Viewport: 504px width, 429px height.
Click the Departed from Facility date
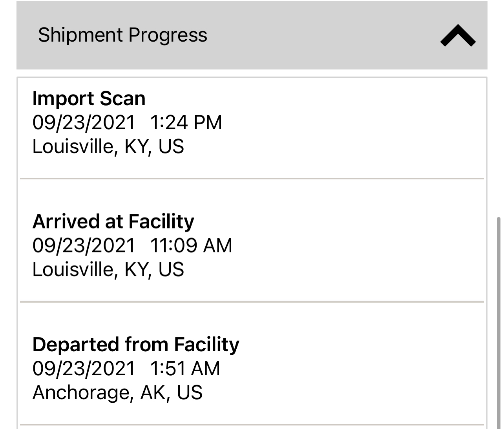coord(84,369)
